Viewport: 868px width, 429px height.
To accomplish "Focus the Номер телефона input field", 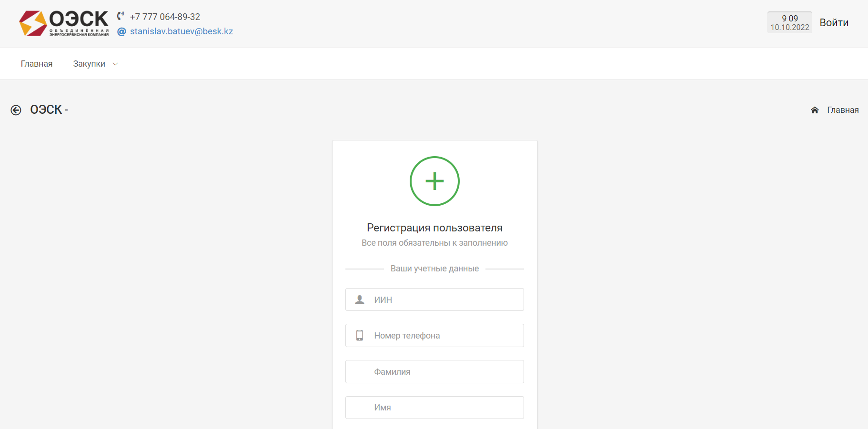I will tap(443, 336).
